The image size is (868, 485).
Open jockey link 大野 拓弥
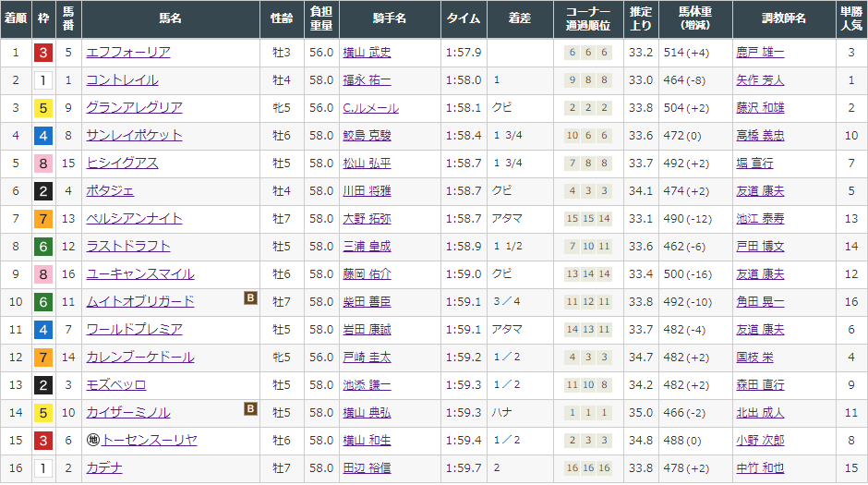point(367,218)
